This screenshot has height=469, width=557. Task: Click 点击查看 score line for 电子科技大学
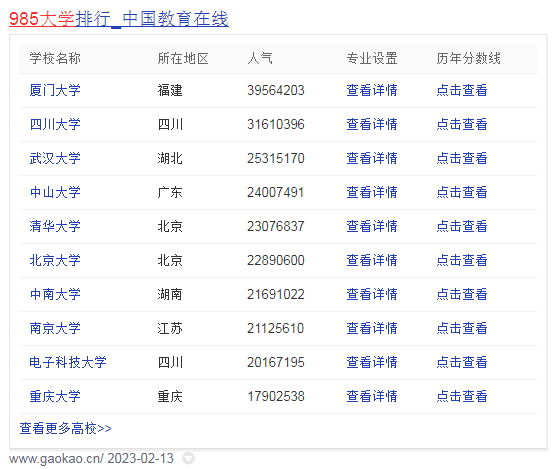click(x=462, y=362)
